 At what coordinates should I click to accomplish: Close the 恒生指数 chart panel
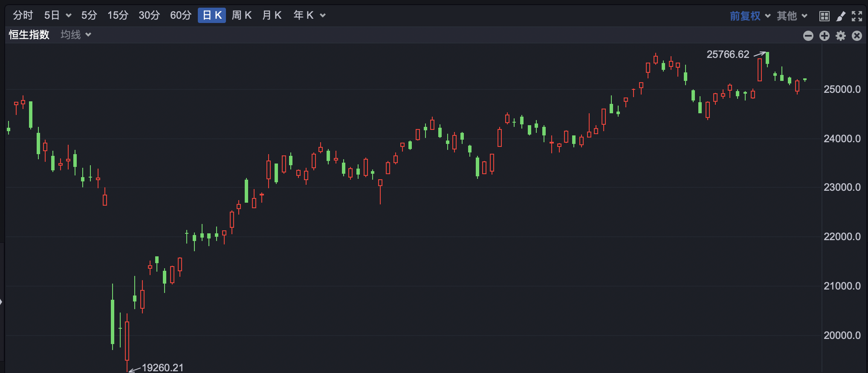857,36
